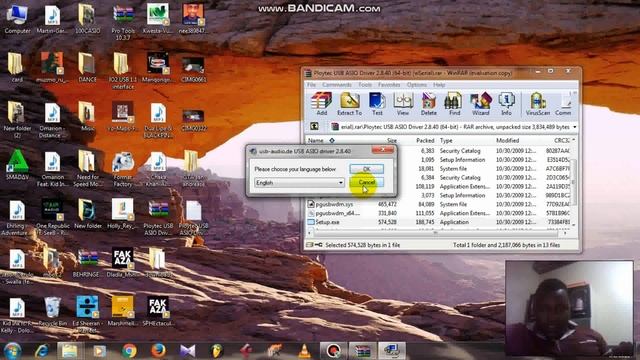The width and height of the screenshot is (640, 360).
Task: Open Google Chrome from taskbar
Action: (x=129, y=351)
